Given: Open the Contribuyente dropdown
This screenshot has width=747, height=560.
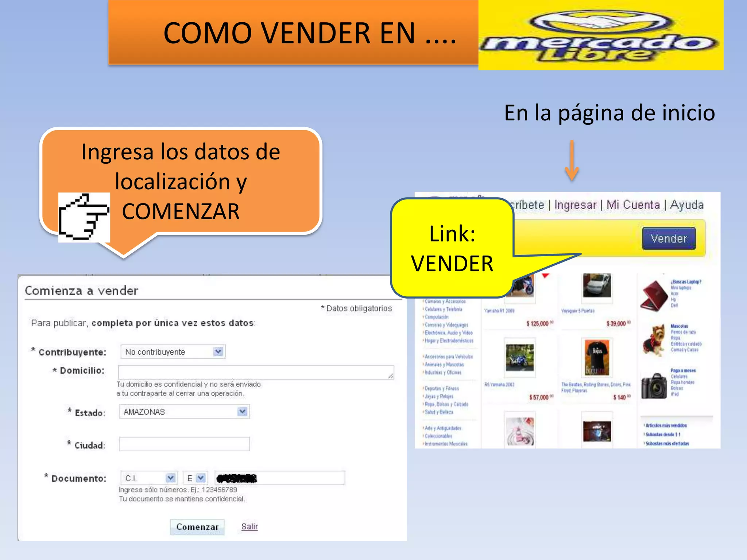Looking at the screenshot, I should [x=173, y=352].
